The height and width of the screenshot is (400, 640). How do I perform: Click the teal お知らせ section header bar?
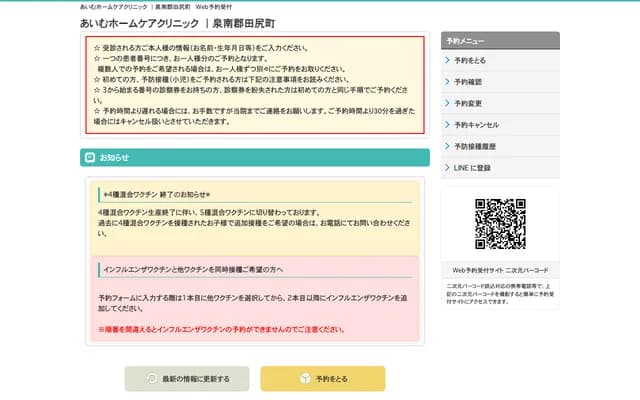(x=254, y=158)
